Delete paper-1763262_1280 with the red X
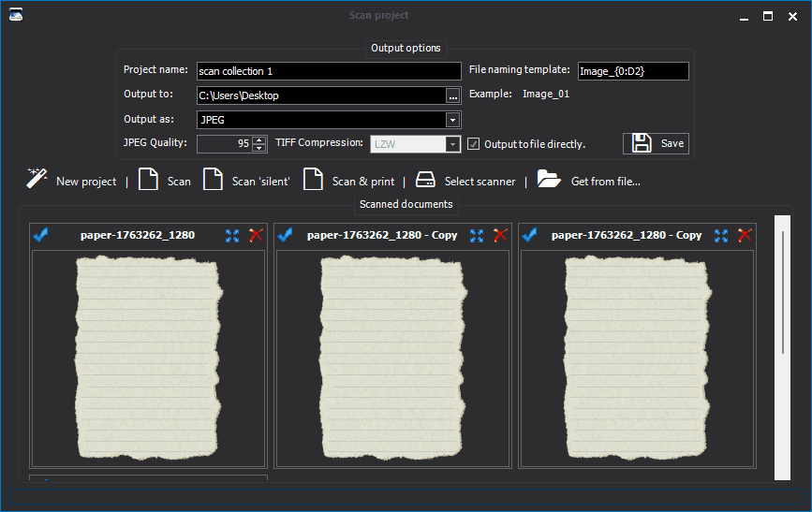 coord(256,236)
